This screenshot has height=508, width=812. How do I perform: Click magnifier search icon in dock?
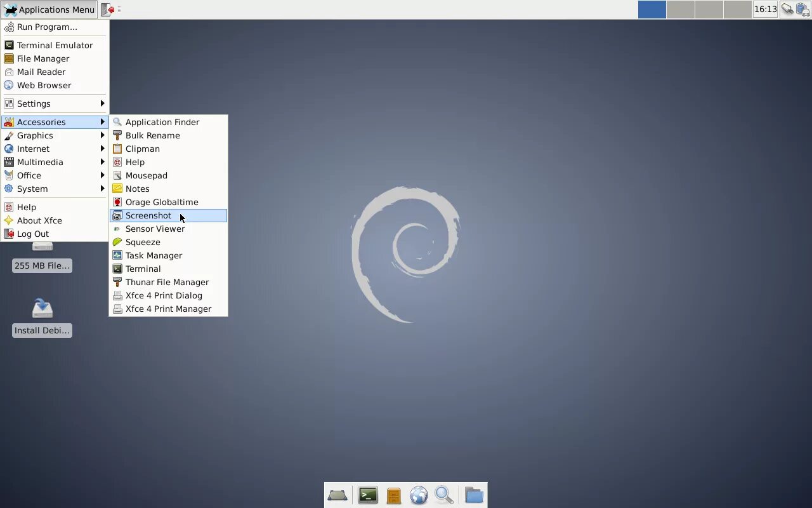(444, 495)
